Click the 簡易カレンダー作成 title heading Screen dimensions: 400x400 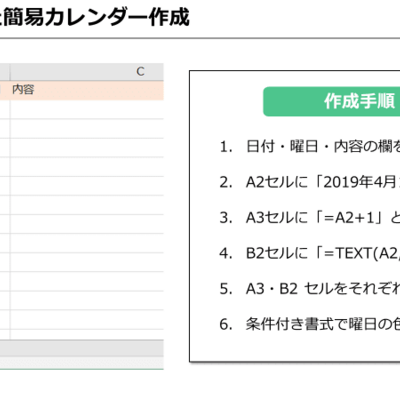95,17
